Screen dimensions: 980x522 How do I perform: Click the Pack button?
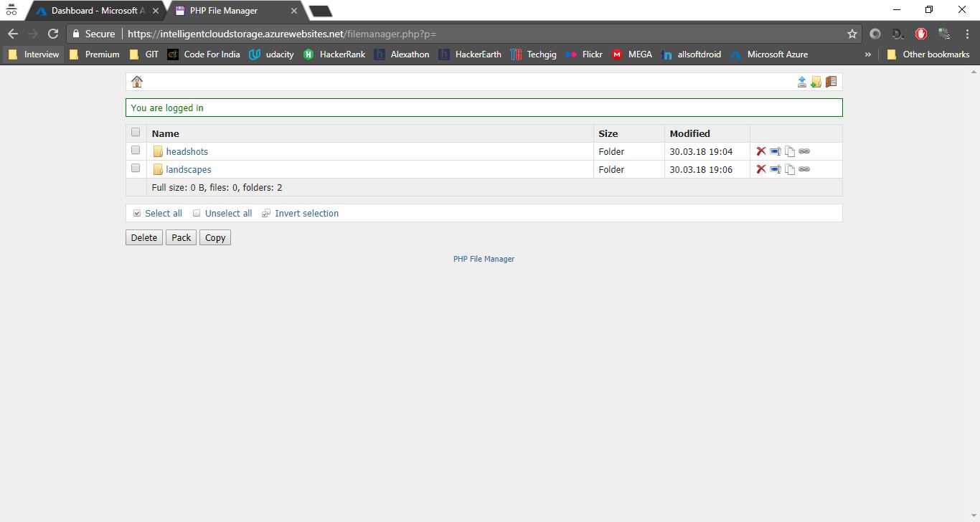pos(182,237)
